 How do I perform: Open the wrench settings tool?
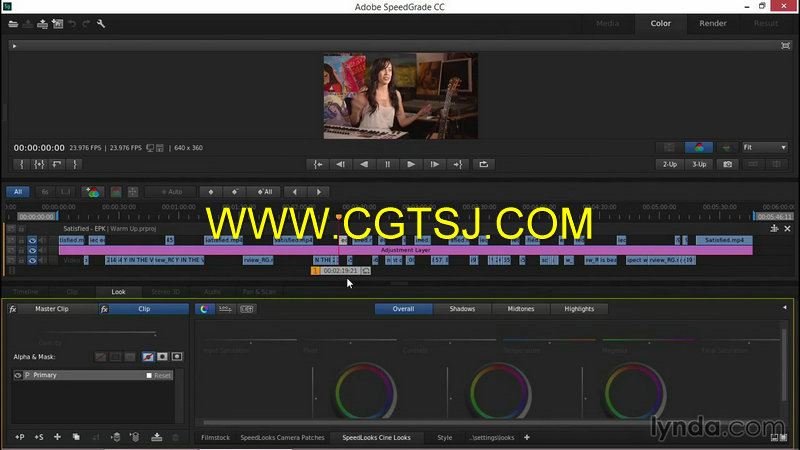coord(101,24)
